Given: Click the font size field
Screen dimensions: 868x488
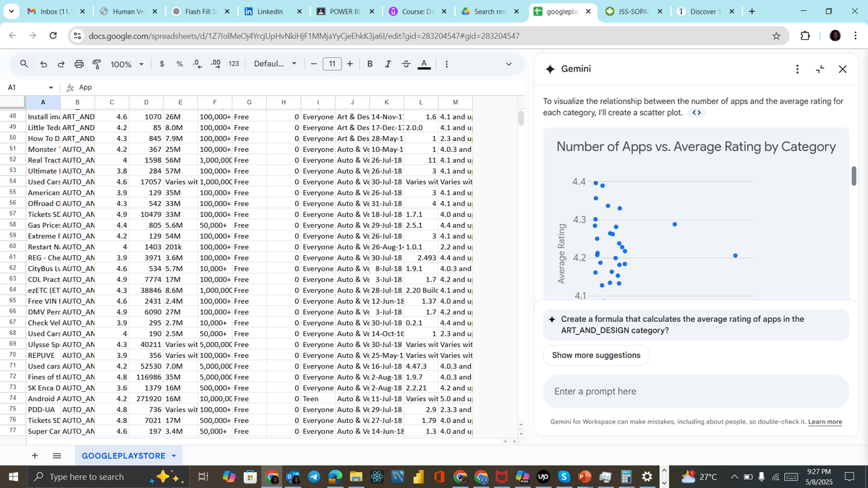Looking at the screenshot, I should click(x=332, y=64).
